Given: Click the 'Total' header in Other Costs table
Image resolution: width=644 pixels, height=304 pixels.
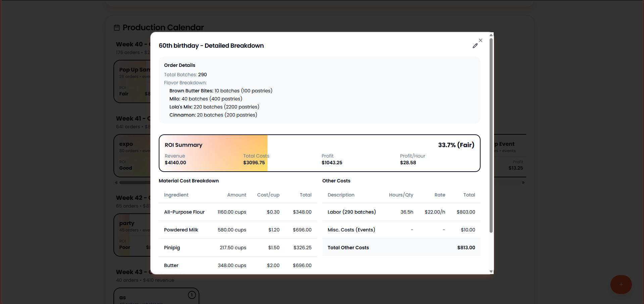Looking at the screenshot, I should click(x=469, y=195).
